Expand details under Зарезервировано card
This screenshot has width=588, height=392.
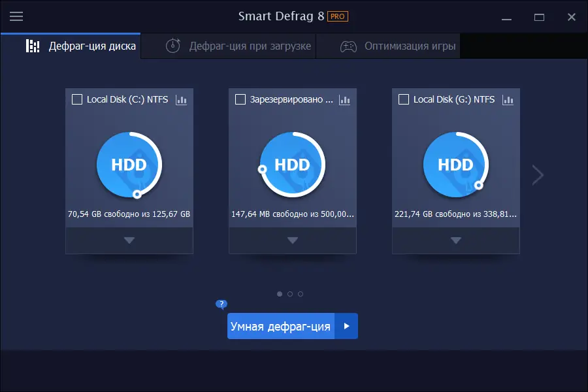(292, 240)
